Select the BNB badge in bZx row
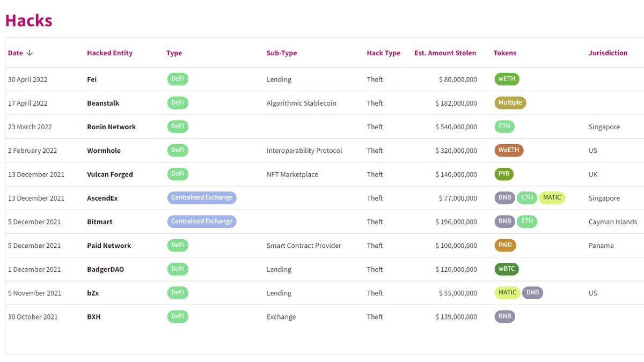 pyautogui.click(x=532, y=293)
